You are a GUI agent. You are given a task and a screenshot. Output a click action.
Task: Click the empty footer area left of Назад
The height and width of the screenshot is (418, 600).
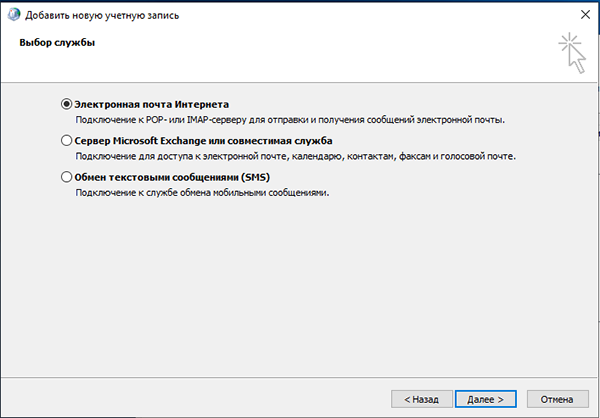tap(195, 398)
